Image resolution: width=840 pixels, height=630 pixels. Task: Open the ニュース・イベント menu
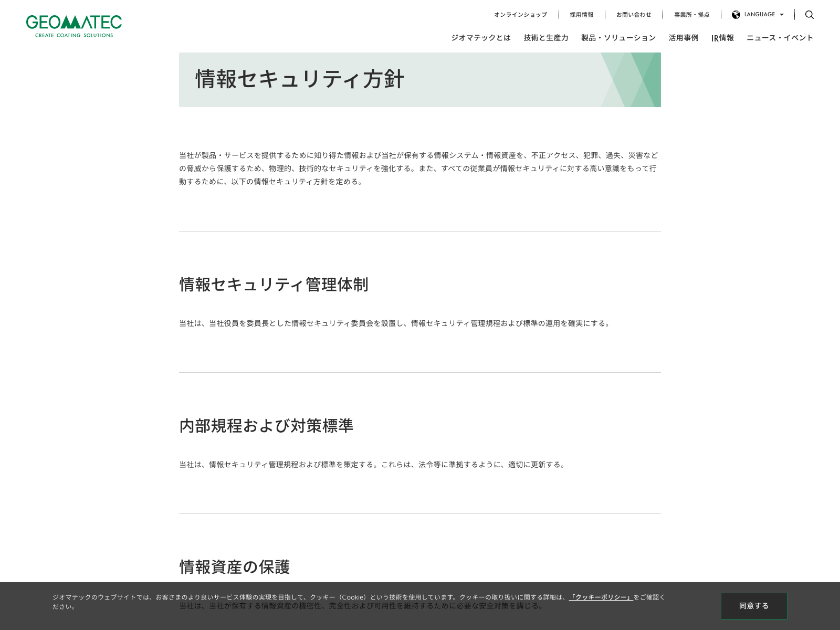pos(780,38)
